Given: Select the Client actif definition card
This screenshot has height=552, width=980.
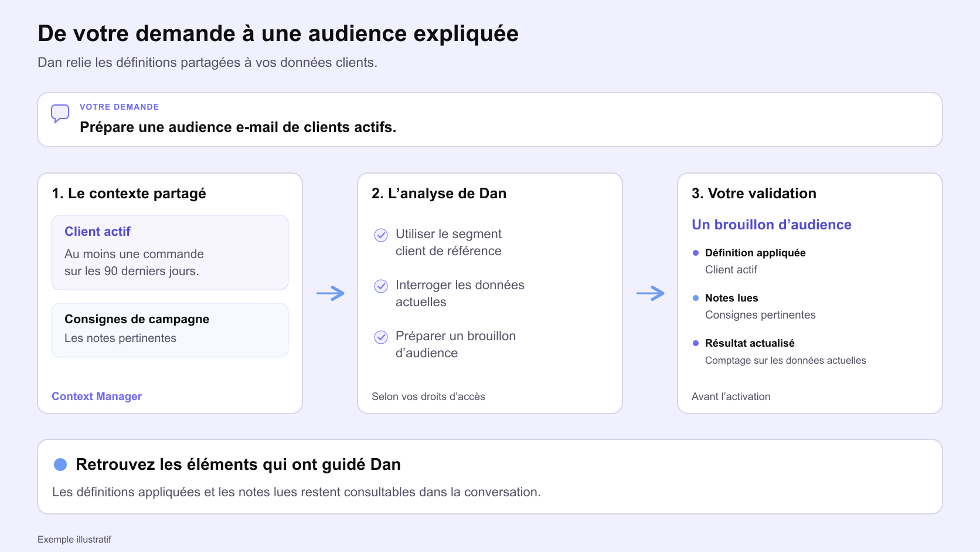Looking at the screenshot, I should click(170, 252).
